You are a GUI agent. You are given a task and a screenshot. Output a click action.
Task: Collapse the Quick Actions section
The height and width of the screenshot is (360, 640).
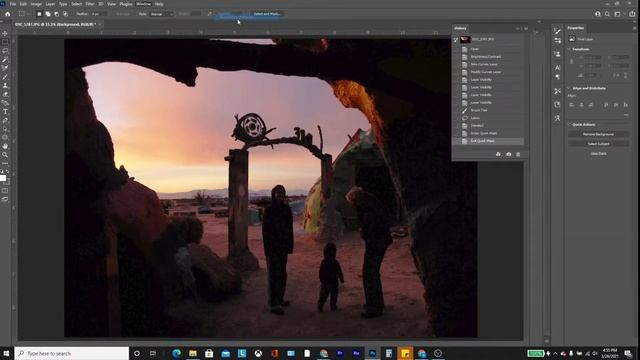[x=569, y=124]
